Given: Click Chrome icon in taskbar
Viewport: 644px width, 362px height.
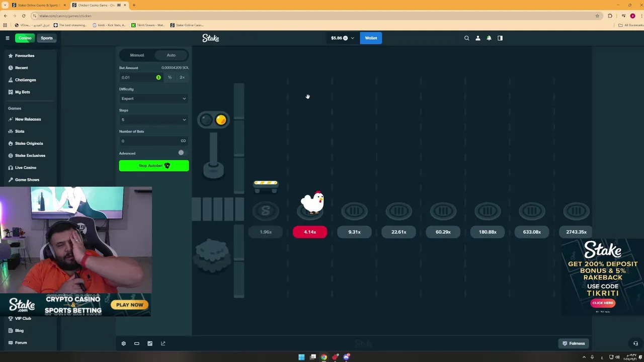Looking at the screenshot, I should (x=324, y=357).
